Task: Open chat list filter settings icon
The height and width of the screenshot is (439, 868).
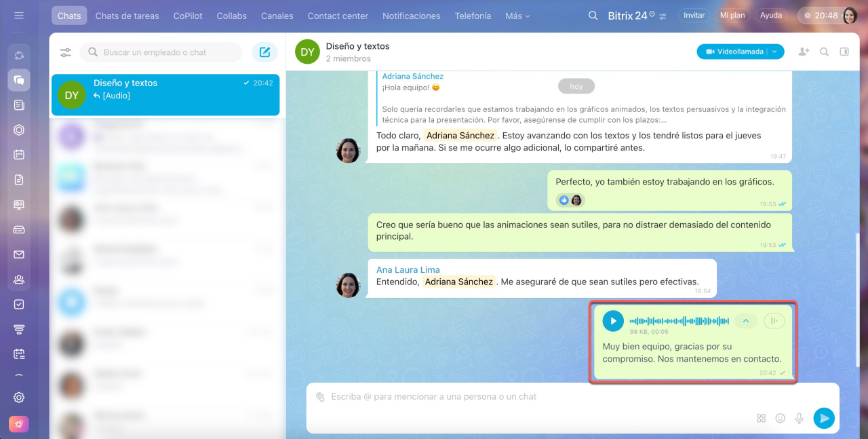Action: (66, 52)
